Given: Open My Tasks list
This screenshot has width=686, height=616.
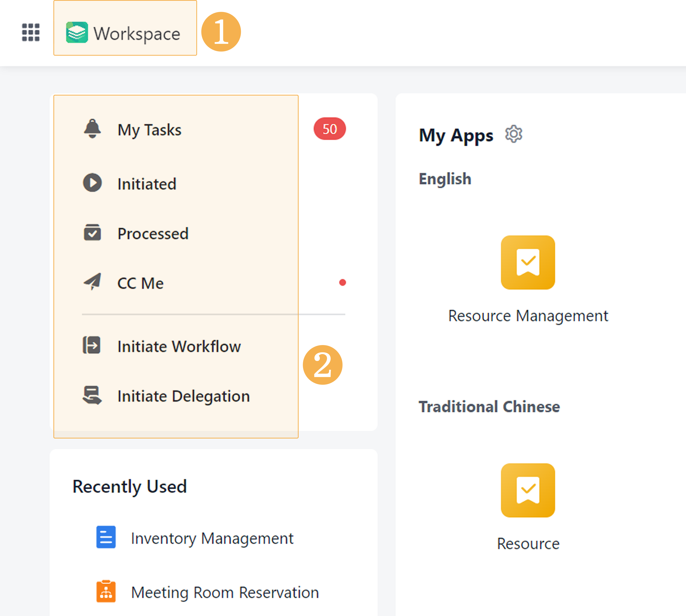Looking at the screenshot, I should 149,130.
